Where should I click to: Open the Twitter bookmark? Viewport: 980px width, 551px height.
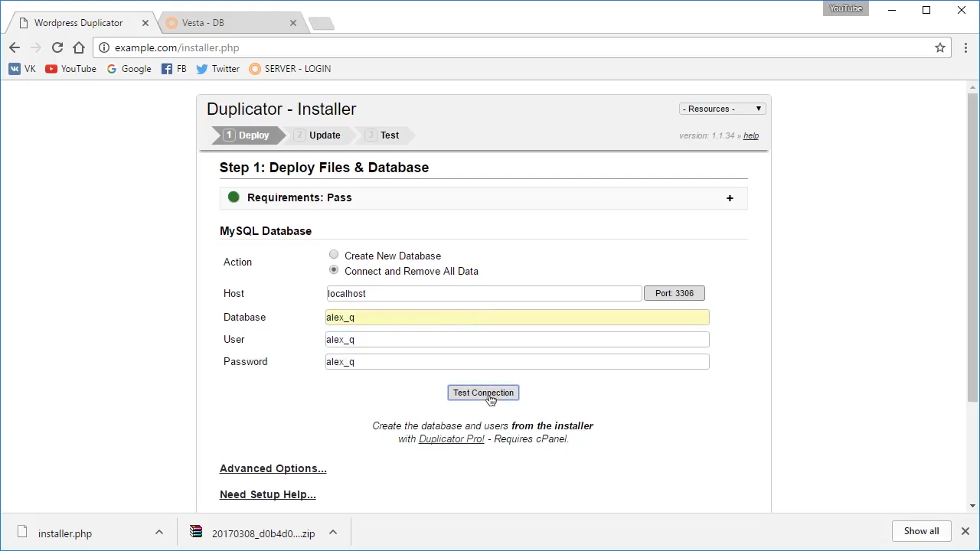(217, 69)
